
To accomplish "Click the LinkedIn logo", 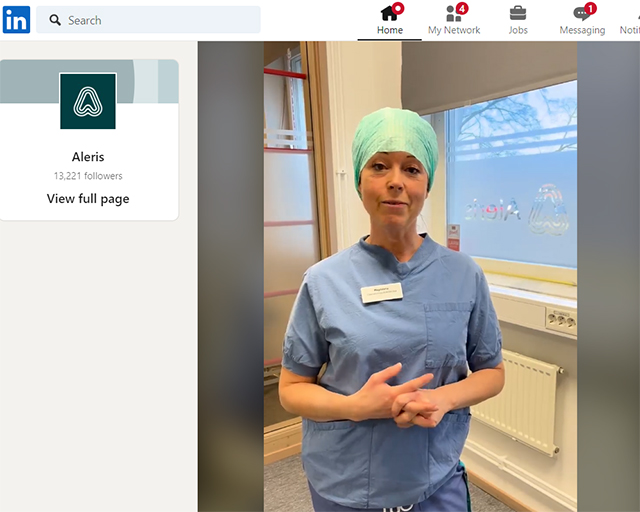I will tap(16, 20).
